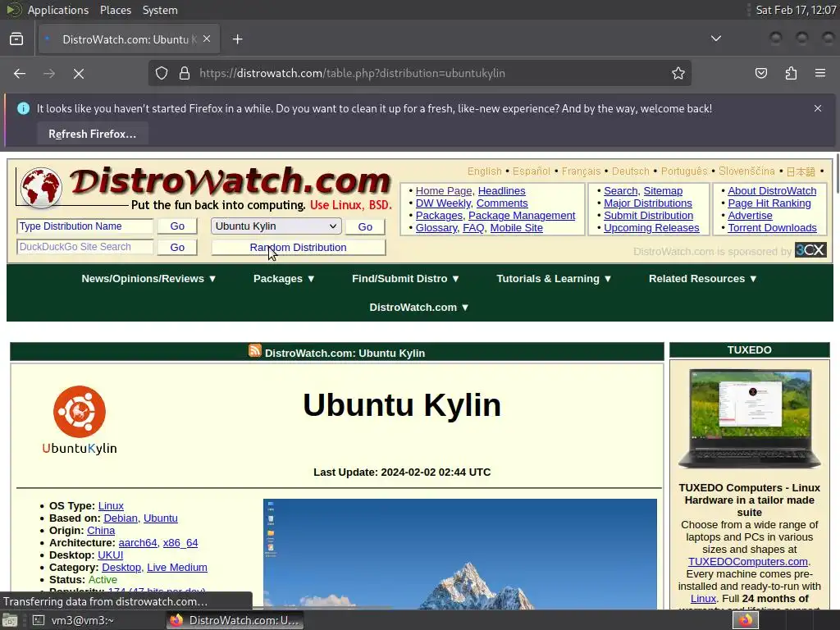This screenshot has height=630, width=840.
Task: Click the Refresh Firefox button
Action: [x=93, y=134]
